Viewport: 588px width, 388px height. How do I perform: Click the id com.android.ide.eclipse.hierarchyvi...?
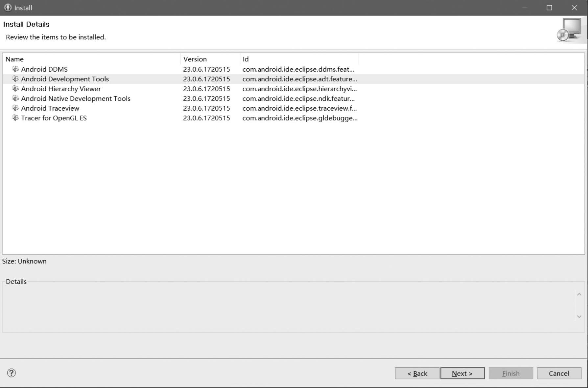pos(300,89)
